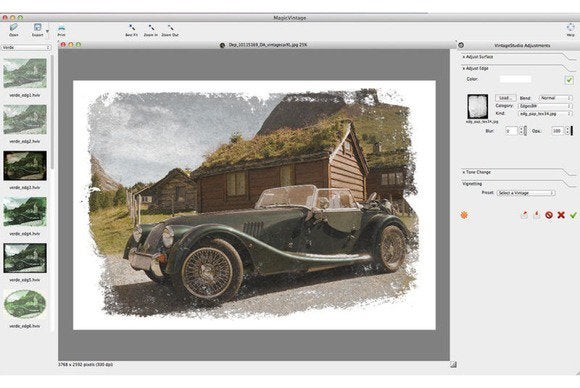Click the Blur value stepper arrows

pos(521,131)
